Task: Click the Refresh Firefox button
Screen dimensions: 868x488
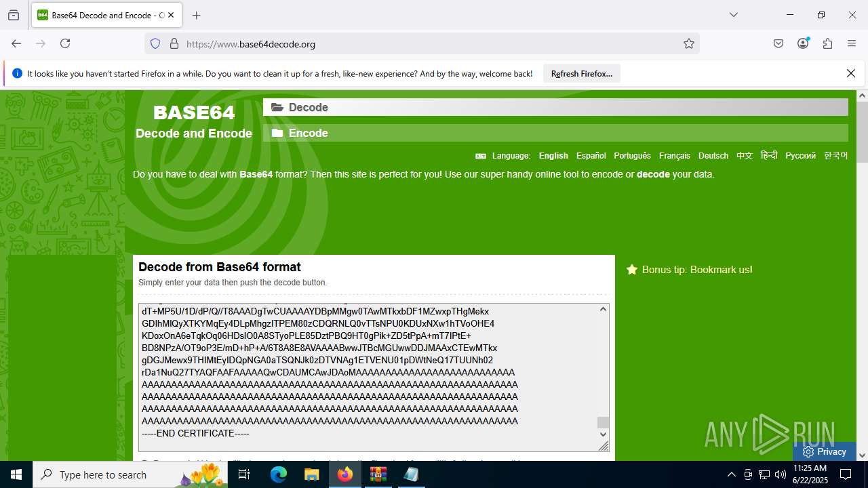Action: click(582, 74)
